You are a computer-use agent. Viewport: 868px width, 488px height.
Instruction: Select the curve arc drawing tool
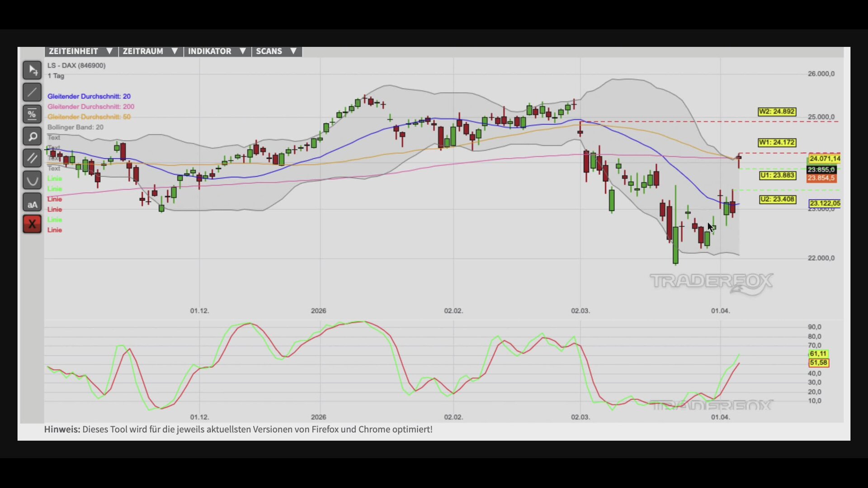(x=32, y=180)
